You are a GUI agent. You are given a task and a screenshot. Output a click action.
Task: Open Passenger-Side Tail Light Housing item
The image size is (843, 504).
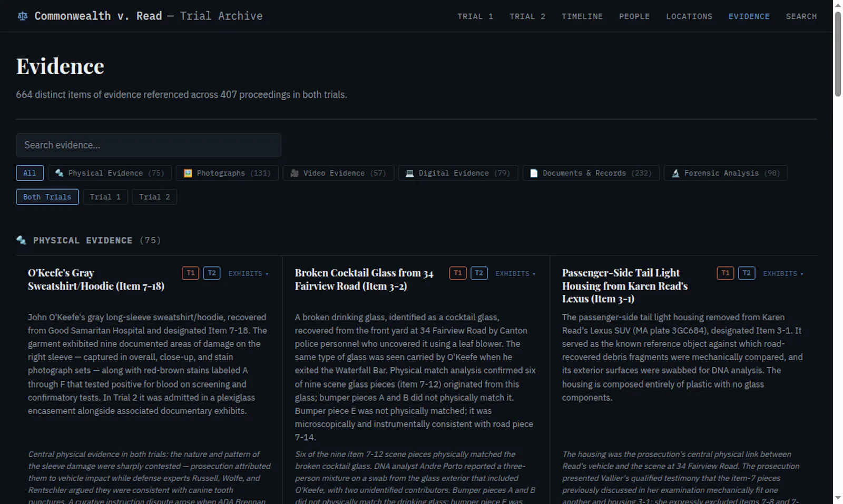click(625, 285)
